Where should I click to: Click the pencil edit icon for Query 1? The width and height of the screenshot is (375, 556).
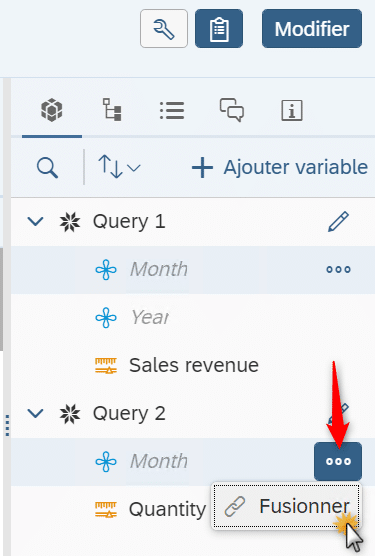coord(338,222)
